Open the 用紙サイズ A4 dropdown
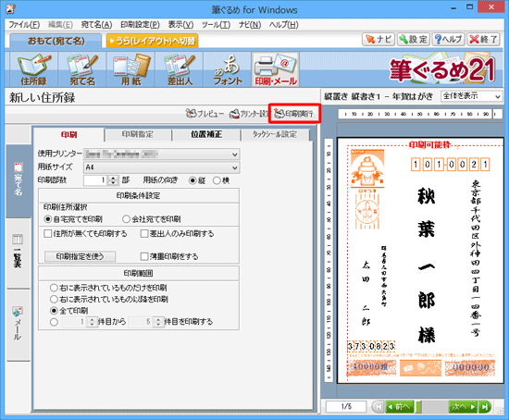509x420 pixels. click(x=162, y=167)
